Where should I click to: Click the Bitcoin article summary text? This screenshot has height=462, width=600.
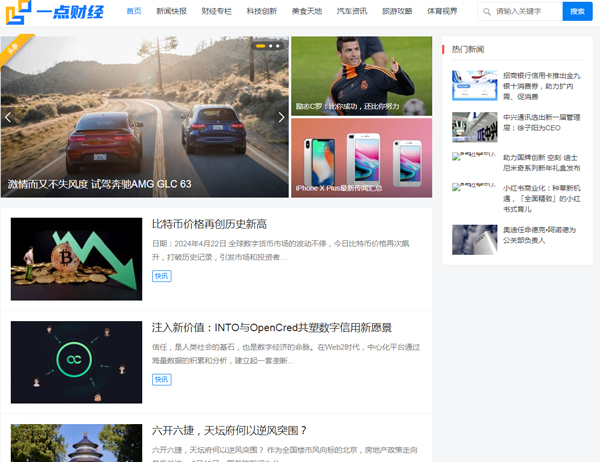coord(280,250)
